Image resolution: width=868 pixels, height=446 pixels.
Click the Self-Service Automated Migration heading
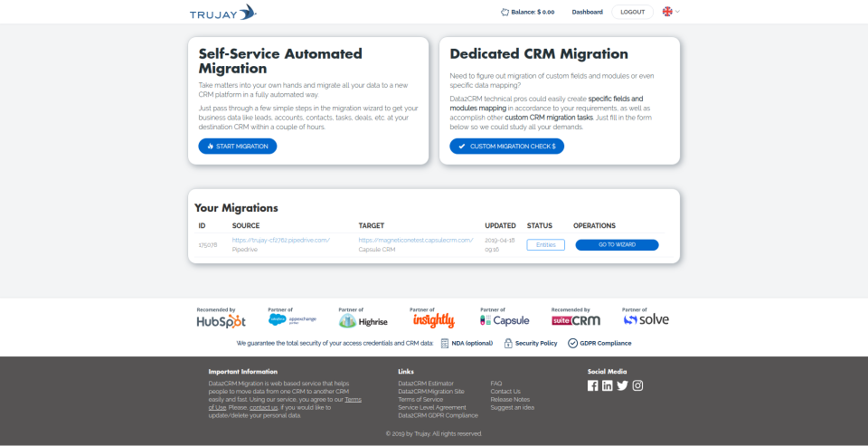pos(280,62)
